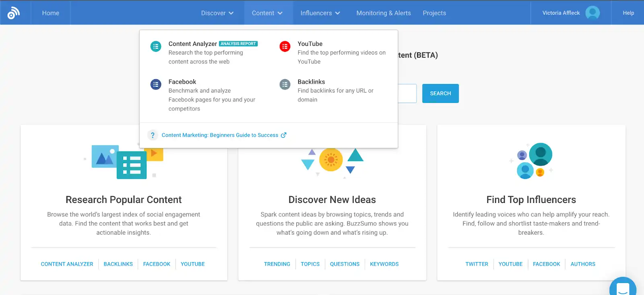This screenshot has width=644, height=295.
Task: Open AUTHORS link in Influencers card
Action: tap(583, 264)
